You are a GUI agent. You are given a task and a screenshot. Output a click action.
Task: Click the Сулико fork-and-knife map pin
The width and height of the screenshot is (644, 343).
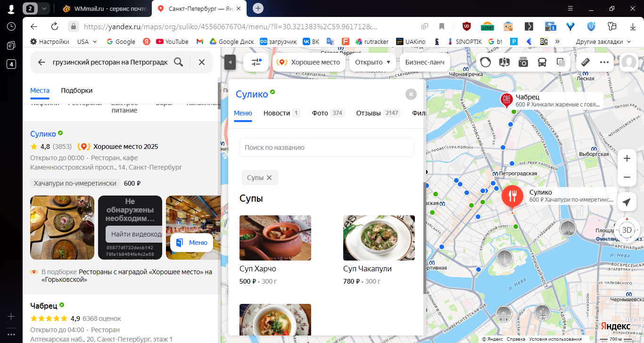pos(512,196)
